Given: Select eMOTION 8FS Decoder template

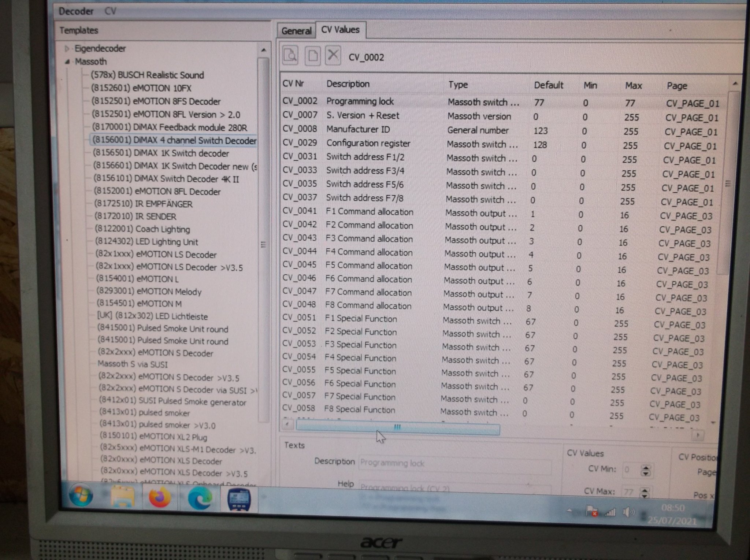Looking at the screenshot, I should (x=156, y=101).
